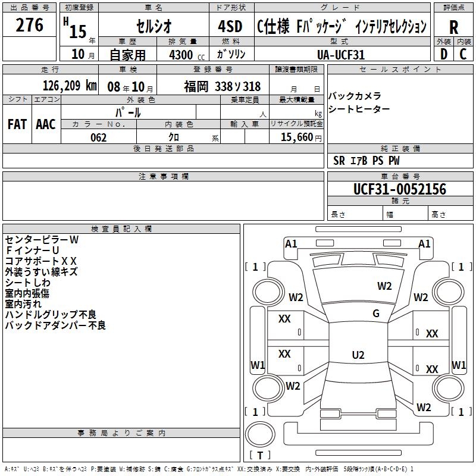Select the model code UA-UCF31
Image resolution: width=476 pixels, height=476 pixels.
coord(341,55)
